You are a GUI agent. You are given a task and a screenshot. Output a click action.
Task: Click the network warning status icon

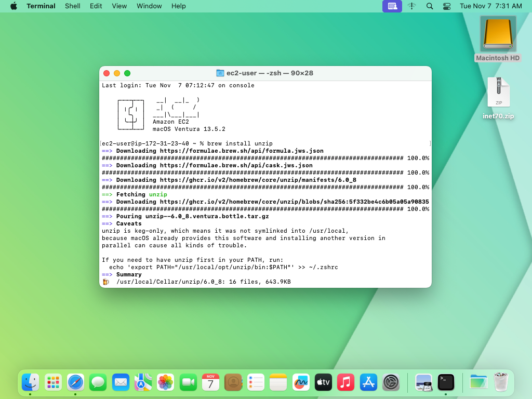[412, 6]
